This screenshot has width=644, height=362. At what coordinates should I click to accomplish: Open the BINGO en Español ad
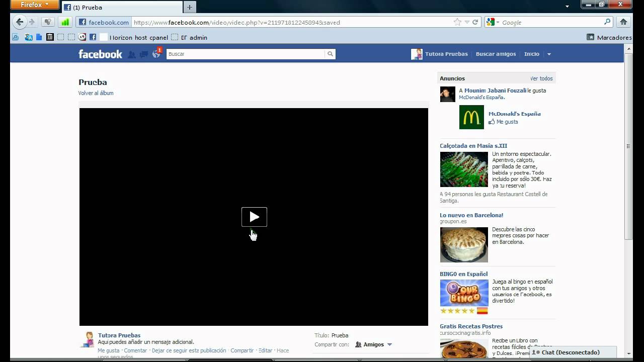(464, 274)
